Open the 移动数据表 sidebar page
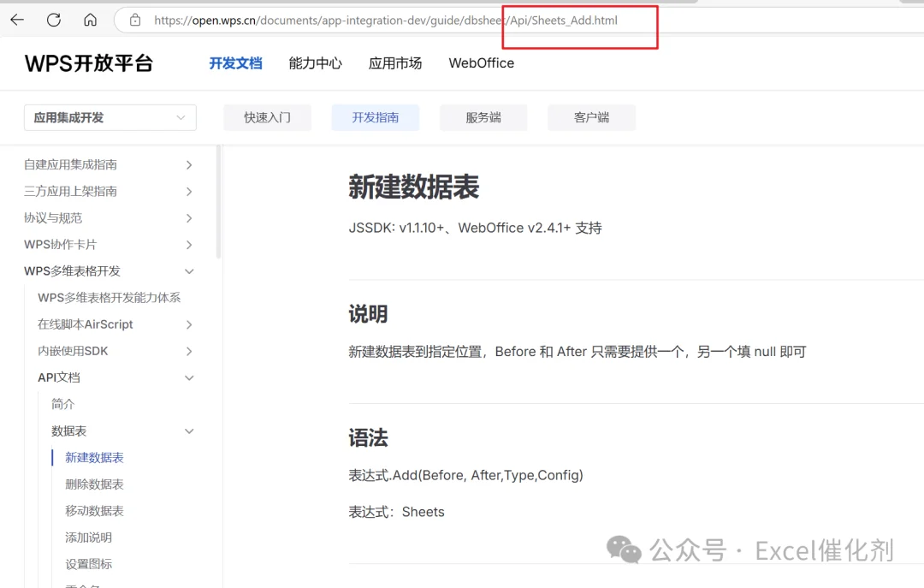924x588 pixels. [x=94, y=511]
